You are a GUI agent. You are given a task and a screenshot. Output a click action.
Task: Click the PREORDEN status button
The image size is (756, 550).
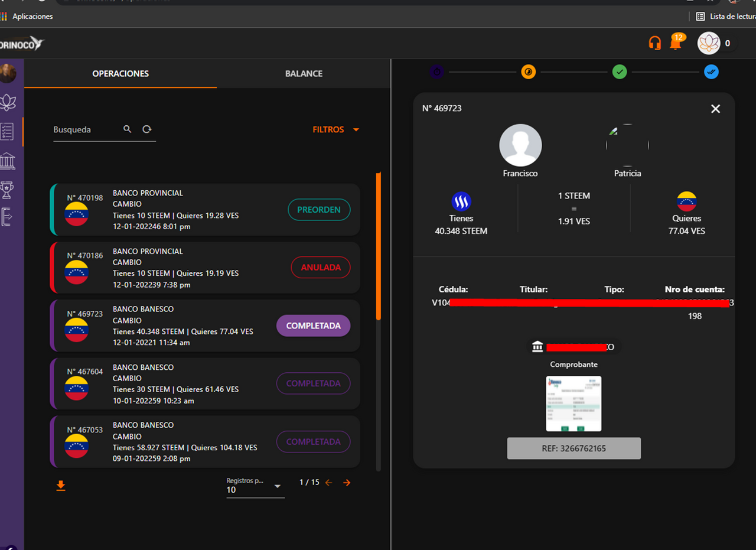click(319, 209)
